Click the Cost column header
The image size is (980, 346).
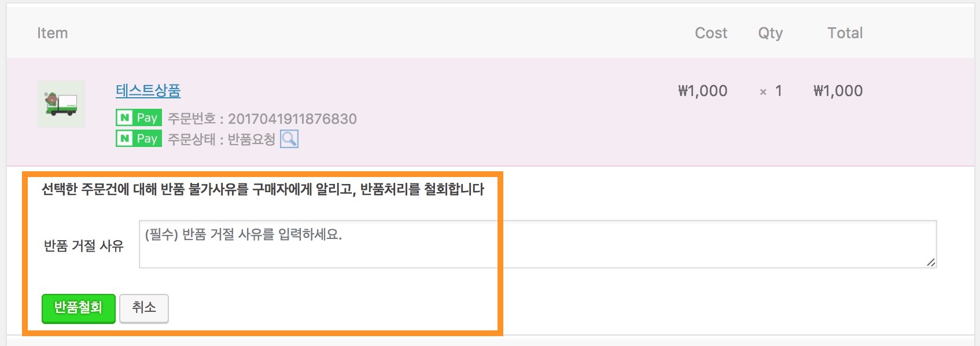point(711,33)
